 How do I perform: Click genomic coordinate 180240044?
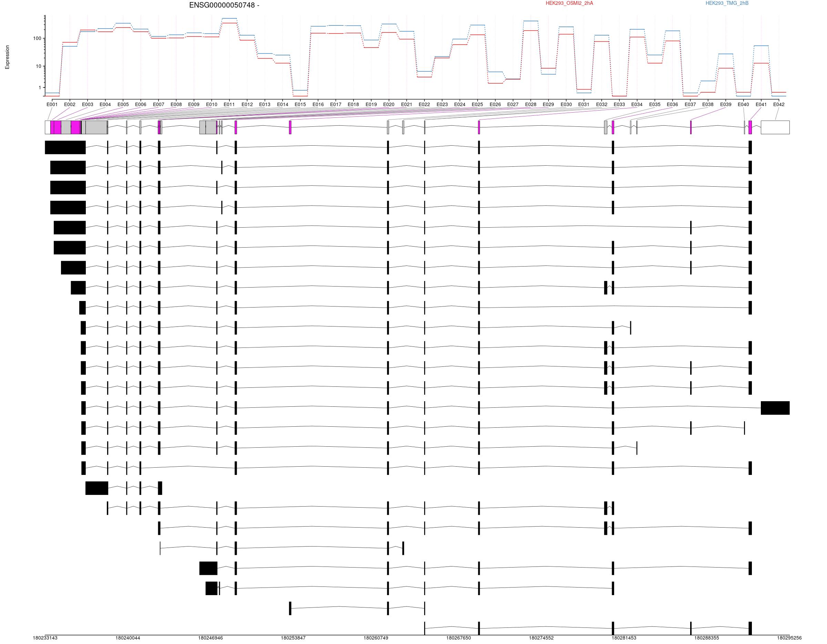[127, 638]
